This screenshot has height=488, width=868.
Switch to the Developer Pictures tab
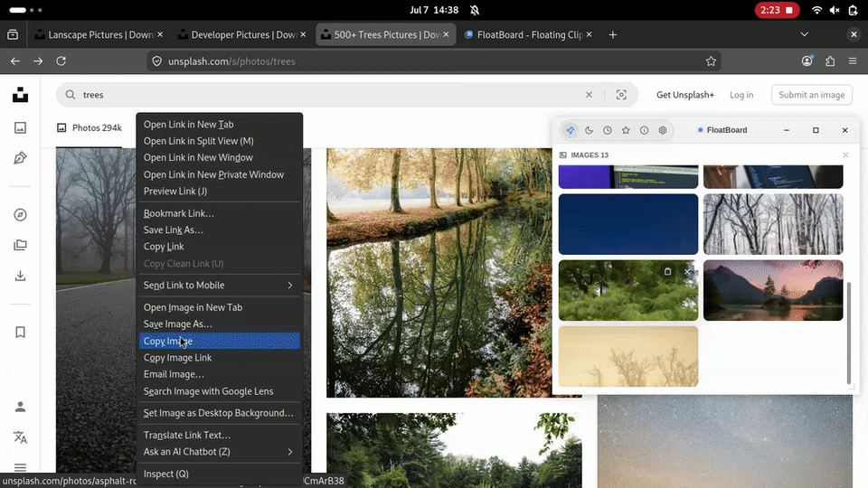tap(242, 34)
